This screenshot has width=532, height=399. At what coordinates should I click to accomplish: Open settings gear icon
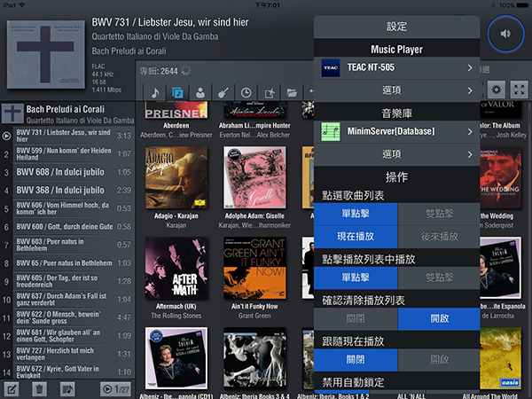tap(496, 90)
